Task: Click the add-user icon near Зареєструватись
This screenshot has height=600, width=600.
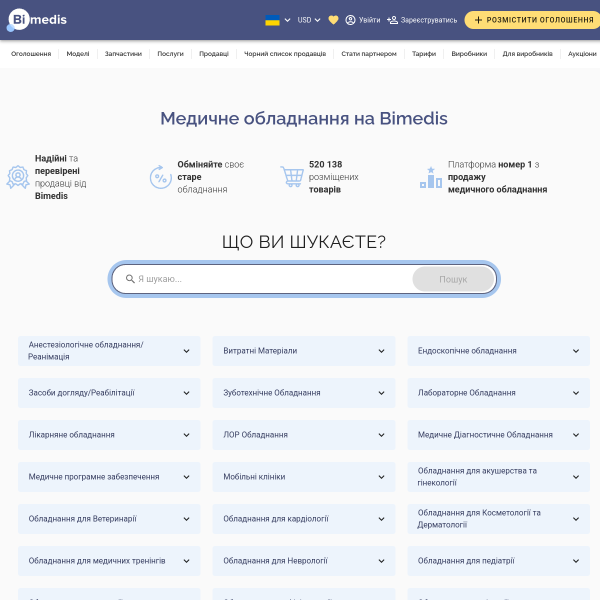Action: (392, 20)
